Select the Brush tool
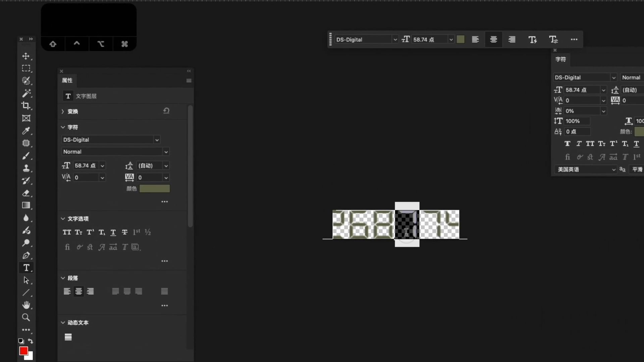Screen dimensions: 644x362 click(26, 156)
